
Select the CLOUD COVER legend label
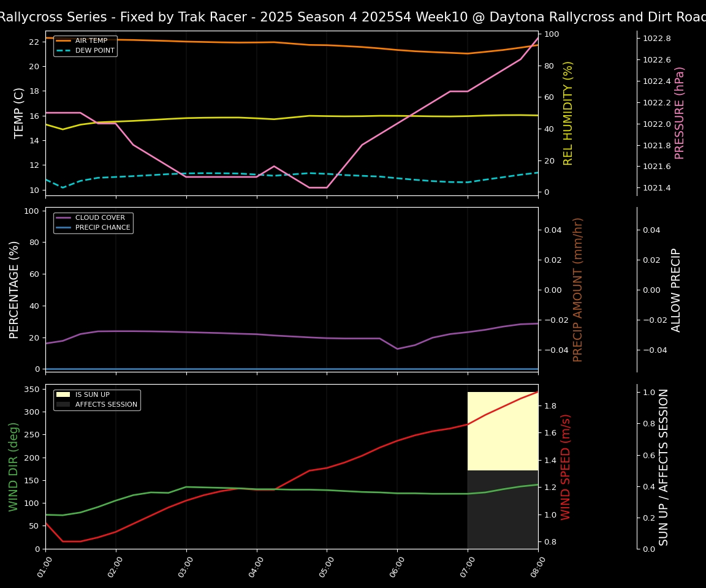(100, 218)
